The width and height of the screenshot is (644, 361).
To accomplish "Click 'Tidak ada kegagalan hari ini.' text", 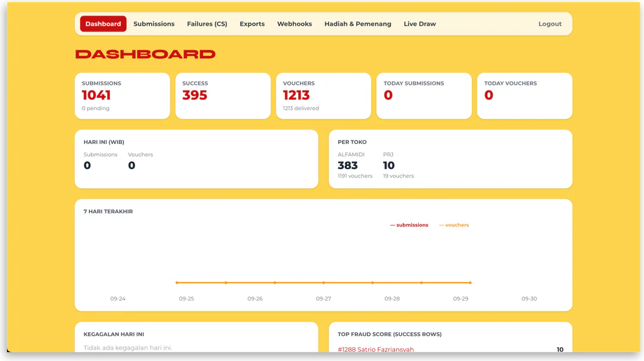I will pyautogui.click(x=128, y=348).
